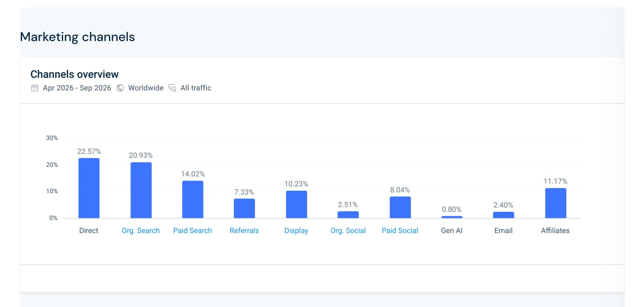
Task: Click the Channels overview heading
Action: tap(74, 74)
